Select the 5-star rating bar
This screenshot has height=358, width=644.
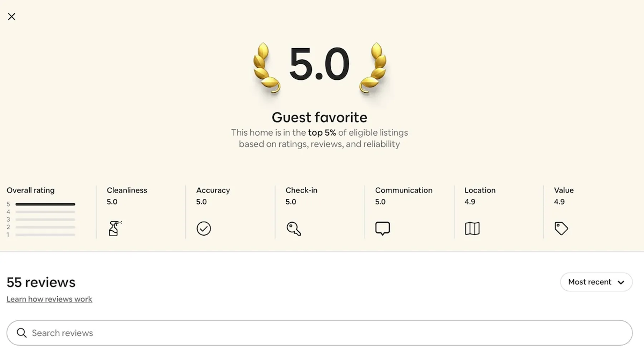point(45,204)
